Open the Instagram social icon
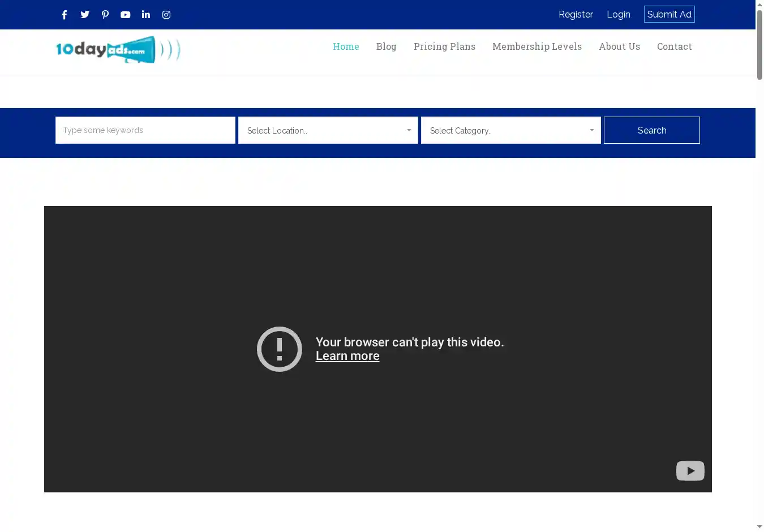 166,15
